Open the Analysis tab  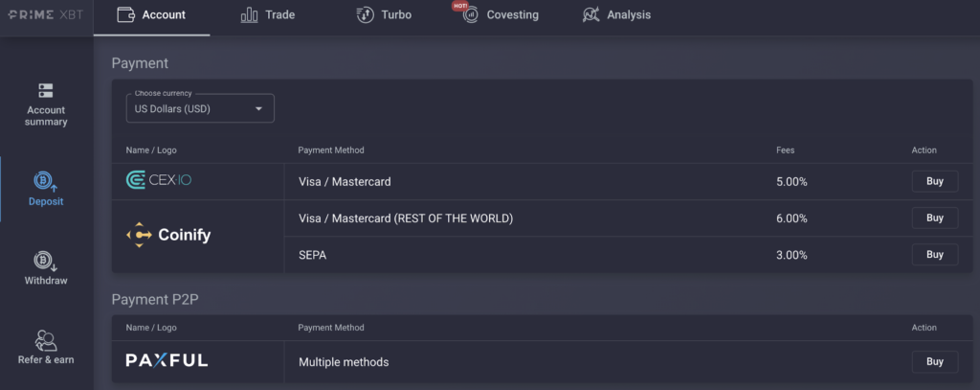pyautogui.click(x=628, y=15)
